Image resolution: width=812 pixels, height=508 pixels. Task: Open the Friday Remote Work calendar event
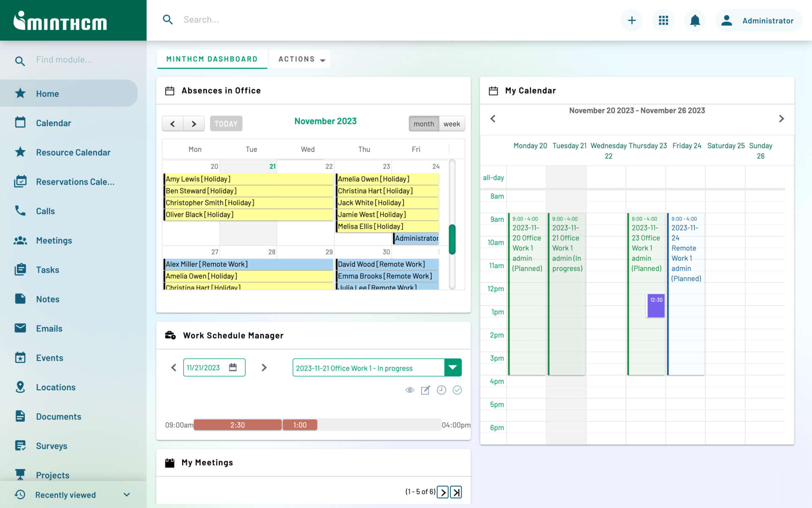pos(686,294)
